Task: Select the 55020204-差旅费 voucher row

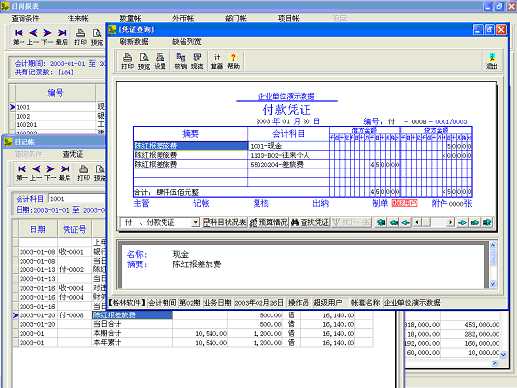Action: tap(302, 164)
